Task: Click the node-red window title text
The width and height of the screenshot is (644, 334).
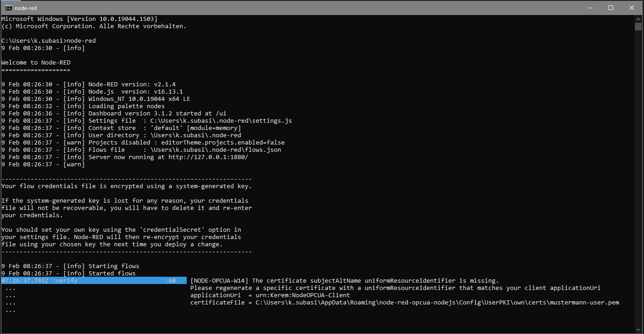Action: [x=25, y=8]
